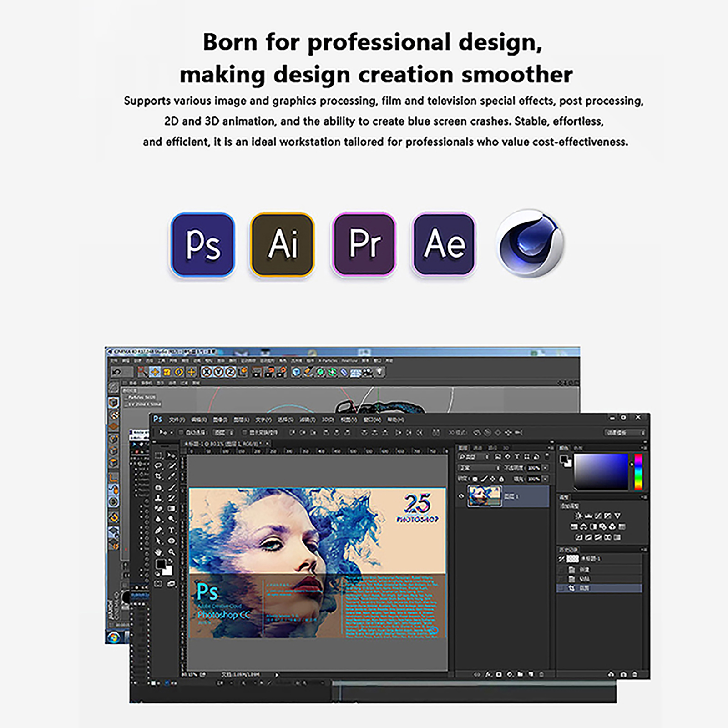Click the layer thumbnail in Layers panel
This screenshot has width=728, height=728.
point(485,496)
